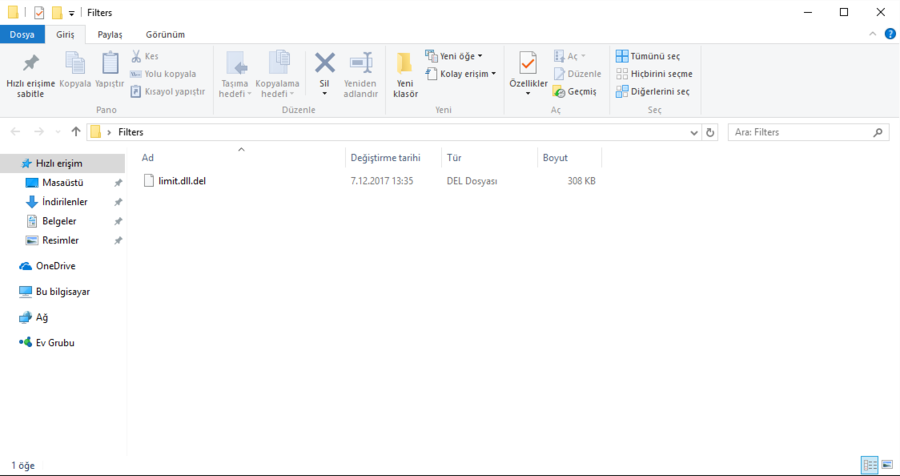Switch to the Paylaş ribbon tab

pos(110,34)
